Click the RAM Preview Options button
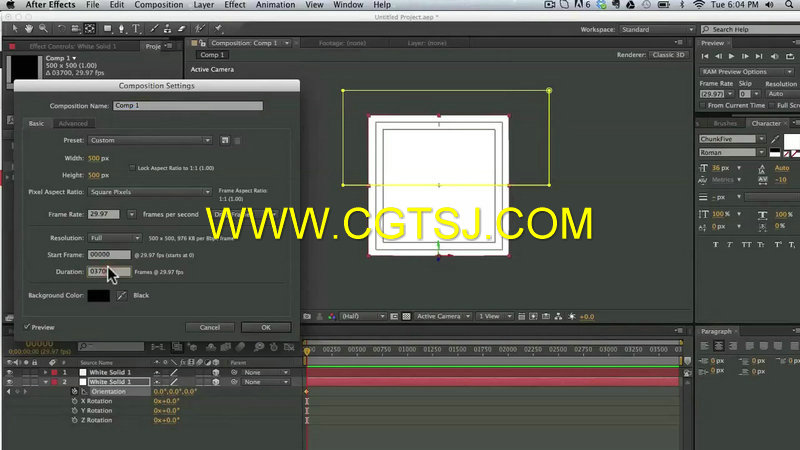This screenshot has width=800, height=450. [746, 72]
